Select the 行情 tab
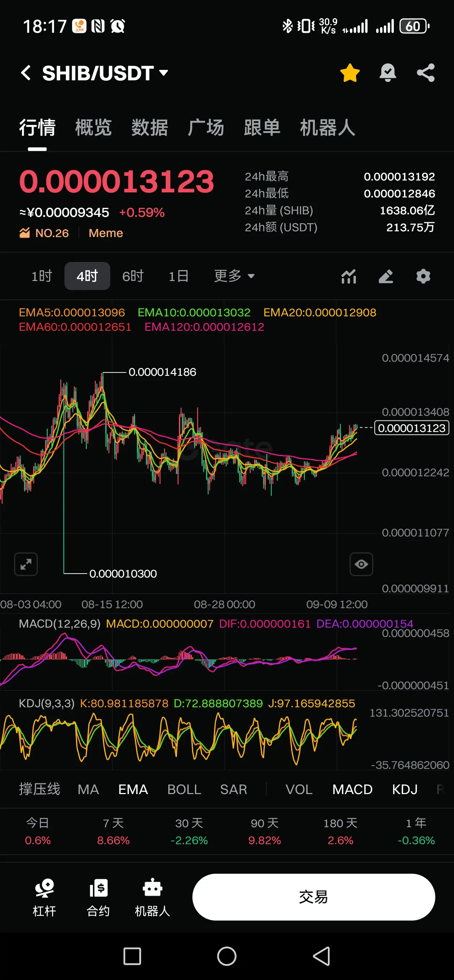This screenshot has width=454, height=980. 37,128
